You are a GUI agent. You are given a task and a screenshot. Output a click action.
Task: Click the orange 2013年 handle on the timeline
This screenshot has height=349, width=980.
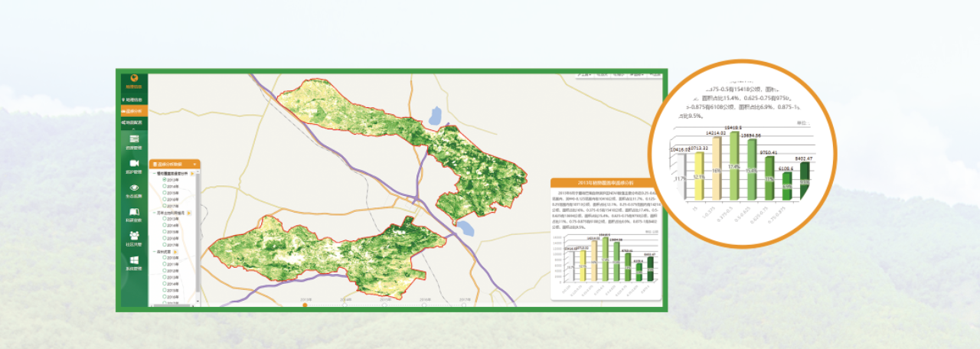pos(305,305)
